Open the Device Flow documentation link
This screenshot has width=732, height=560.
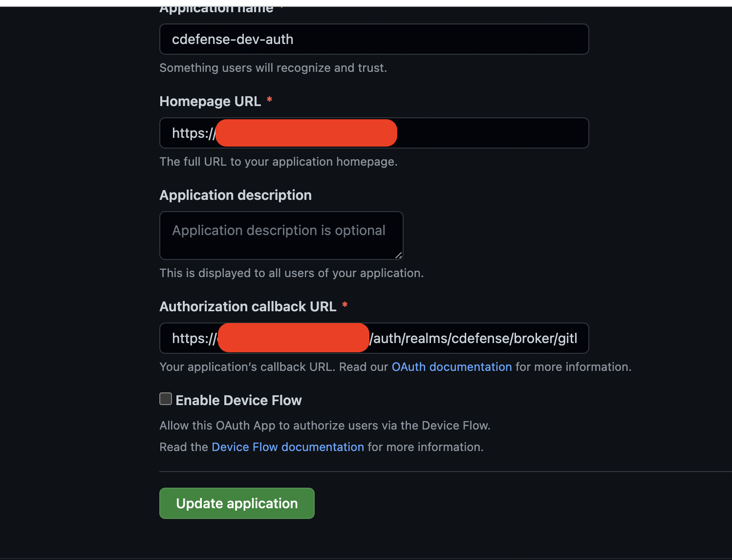[x=287, y=447]
